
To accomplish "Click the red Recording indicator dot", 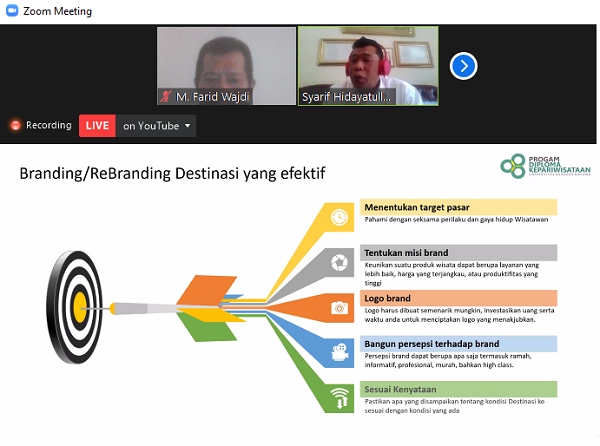I will pyautogui.click(x=16, y=125).
